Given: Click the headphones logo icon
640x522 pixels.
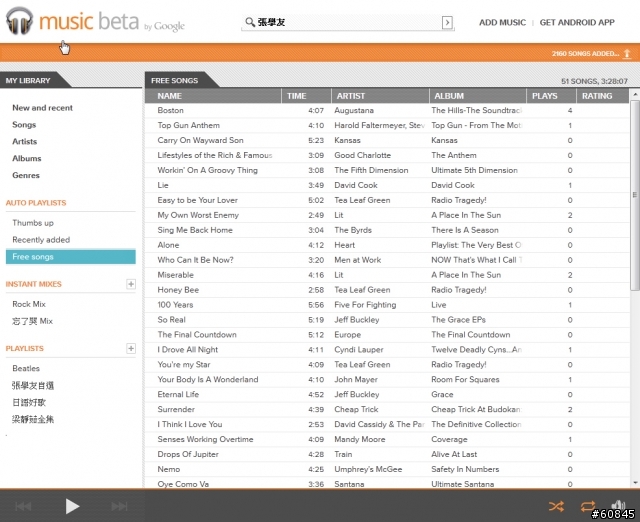Looking at the screenshot, I should click(19, 21).
